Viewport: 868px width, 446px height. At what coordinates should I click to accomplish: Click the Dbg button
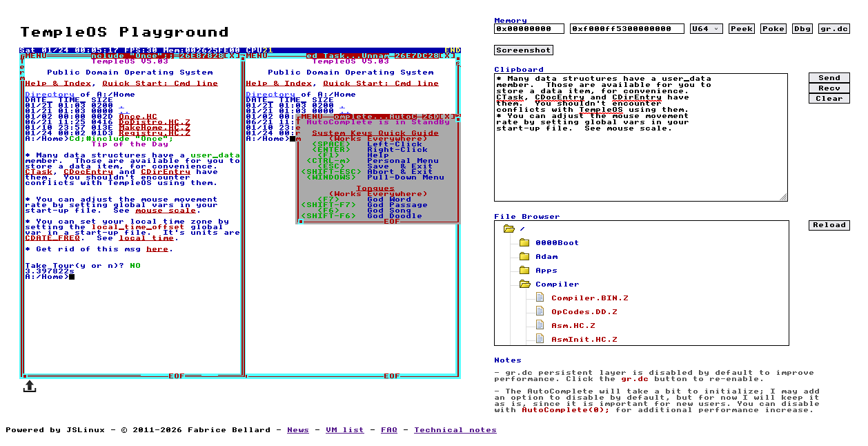tap(802, 29)
